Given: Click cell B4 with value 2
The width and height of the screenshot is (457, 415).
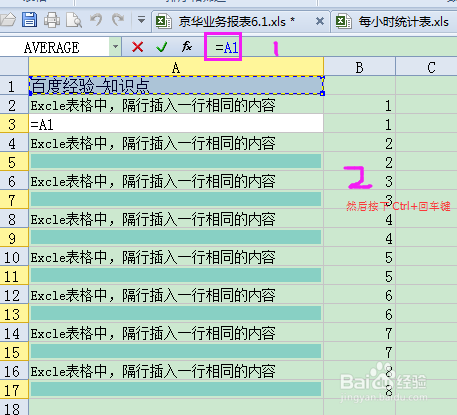Looking at the screenshot, I should (359, 143).
